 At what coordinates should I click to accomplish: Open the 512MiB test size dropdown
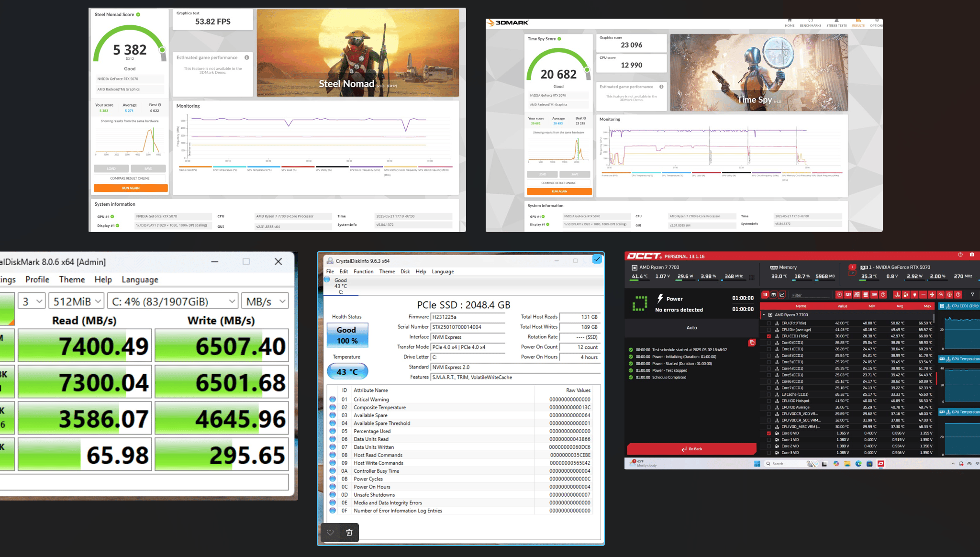point(76,301)
